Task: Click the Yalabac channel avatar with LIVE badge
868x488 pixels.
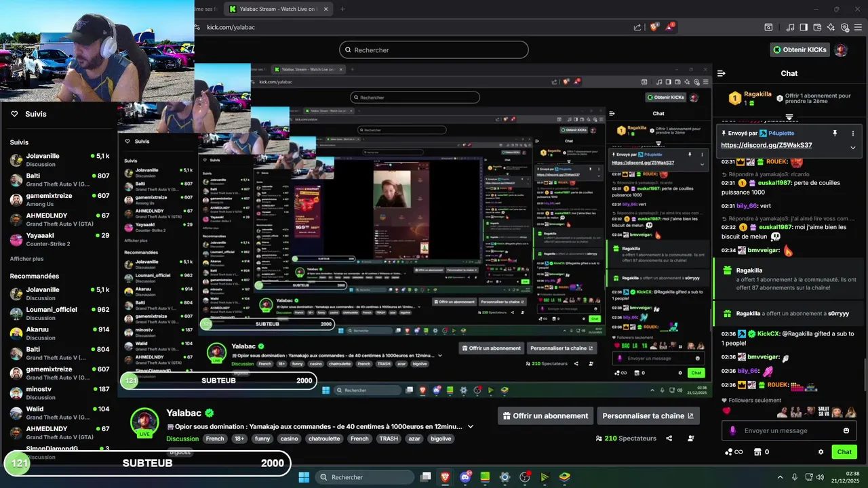Action: pyautogui.click(x=144, y=423)
